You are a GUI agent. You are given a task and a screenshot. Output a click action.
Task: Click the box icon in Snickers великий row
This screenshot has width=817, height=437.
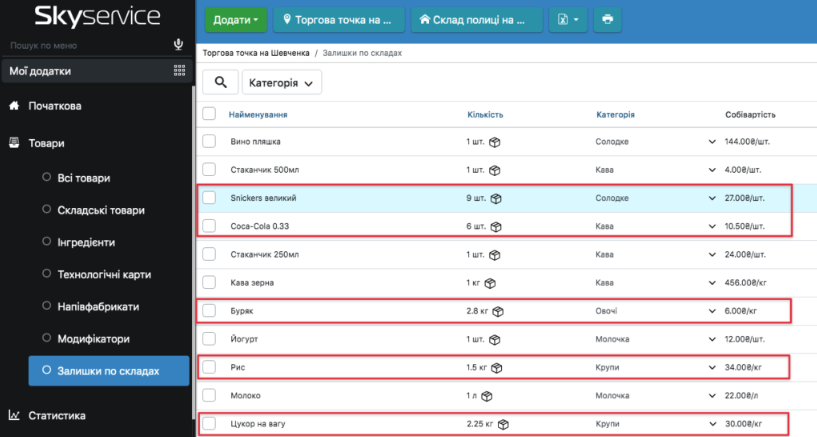(x=496, y=198)
